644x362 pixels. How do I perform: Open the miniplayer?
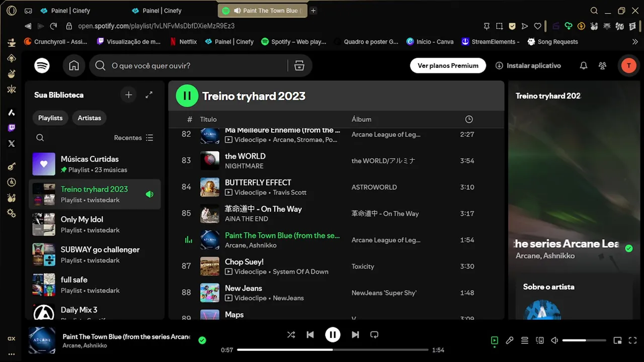[x=618, y=340]
